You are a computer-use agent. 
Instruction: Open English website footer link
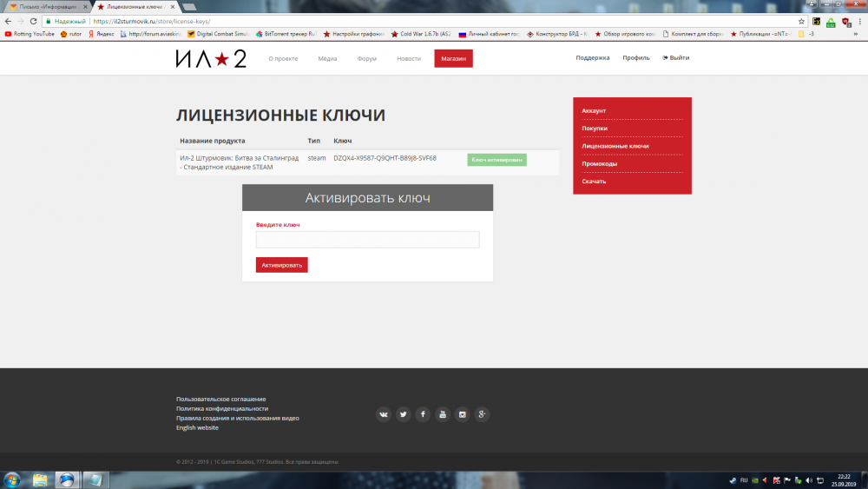pyautogui.click(x=197, y=427)
